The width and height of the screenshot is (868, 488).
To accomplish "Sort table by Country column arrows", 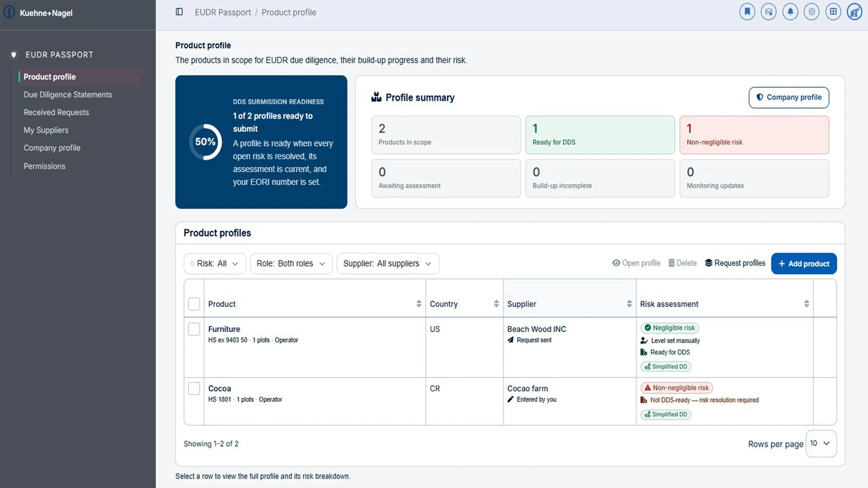I will (x=496, y=304).
